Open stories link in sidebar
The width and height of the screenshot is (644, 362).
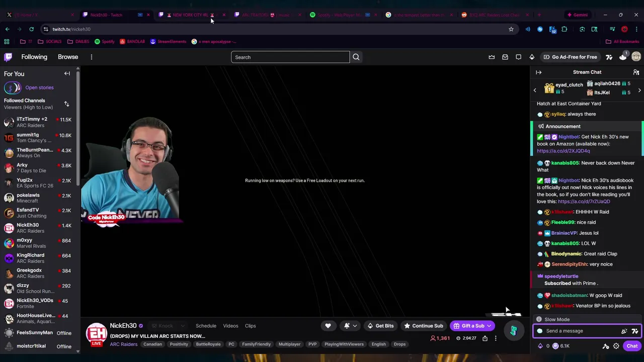pos(39,87)
